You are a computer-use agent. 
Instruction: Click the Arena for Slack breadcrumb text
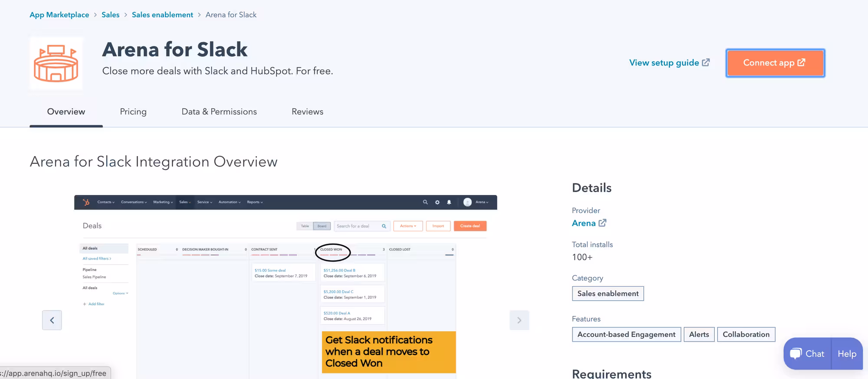coord(231,15)
